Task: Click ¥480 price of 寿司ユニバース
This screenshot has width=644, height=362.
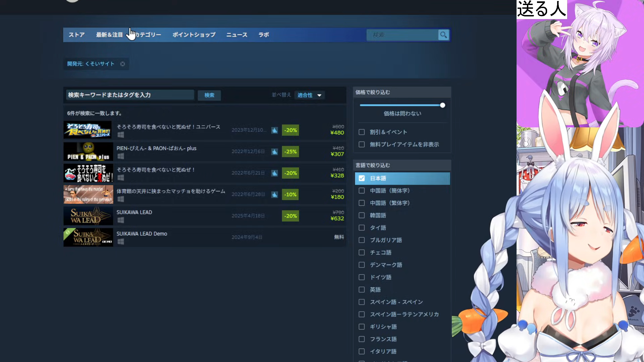Action: [x=337, y=133]
